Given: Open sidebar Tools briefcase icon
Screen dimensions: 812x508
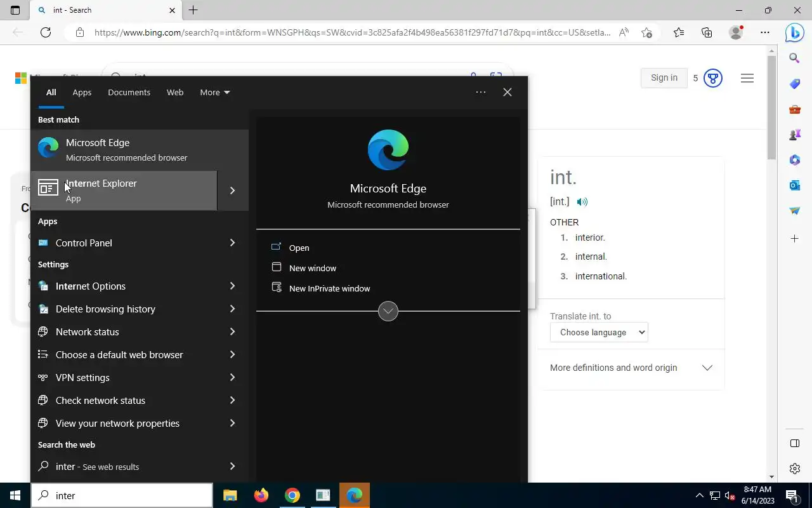Looking at the screenshot, I should click(x=794, y=109).
